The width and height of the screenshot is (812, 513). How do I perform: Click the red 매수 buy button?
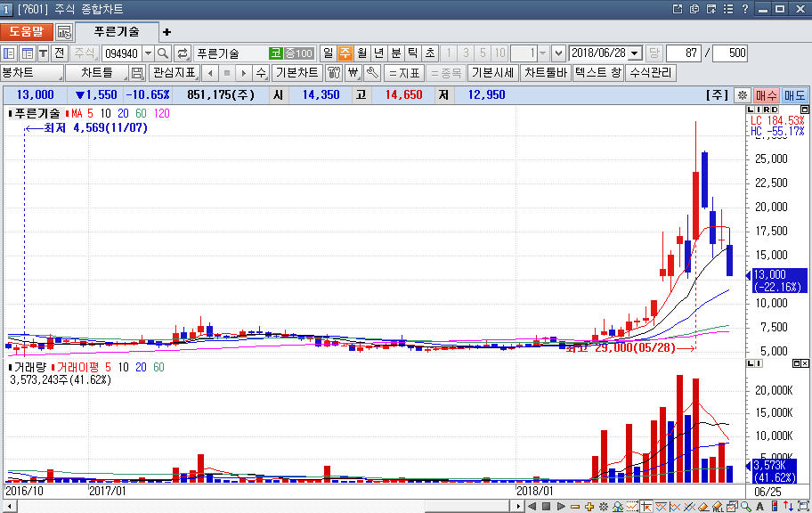pyautogui.click(x=766, y=94)
